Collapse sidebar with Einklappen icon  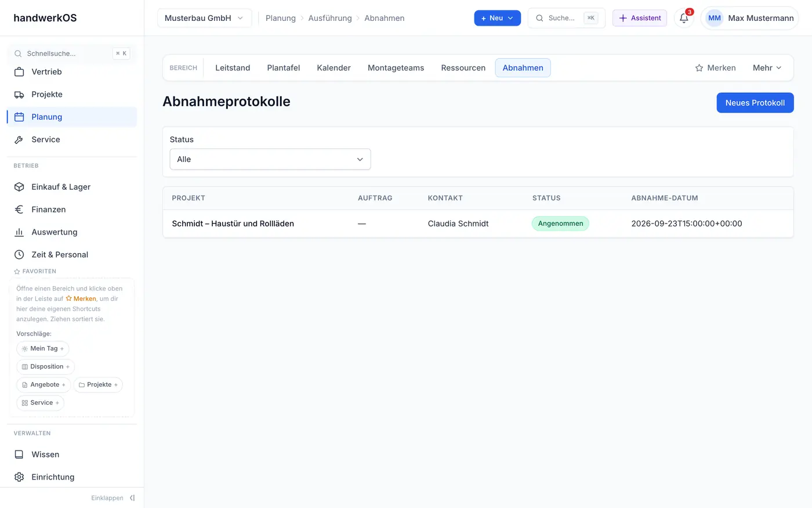point(132,498)
